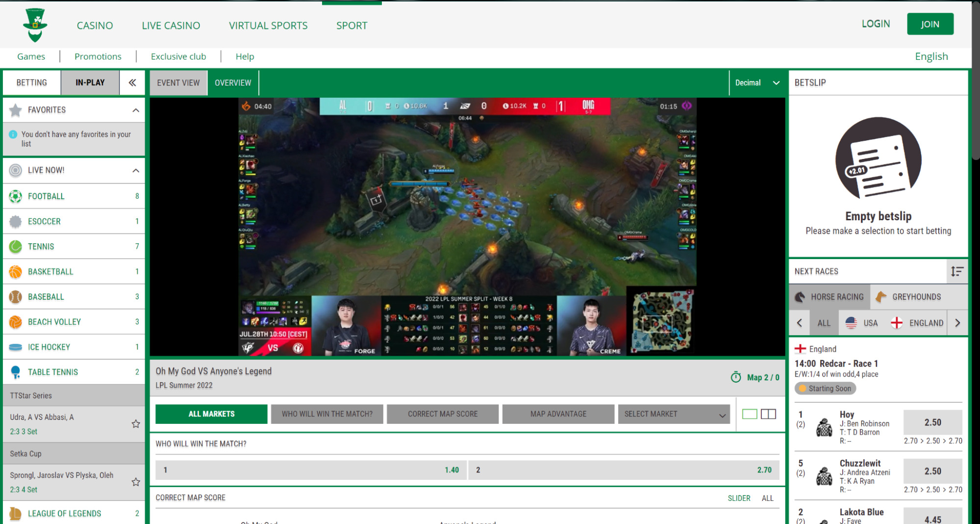Screen dimensions: 980x524
Task: Select SLIDER view for correct map score
Action: pos(739,498)
